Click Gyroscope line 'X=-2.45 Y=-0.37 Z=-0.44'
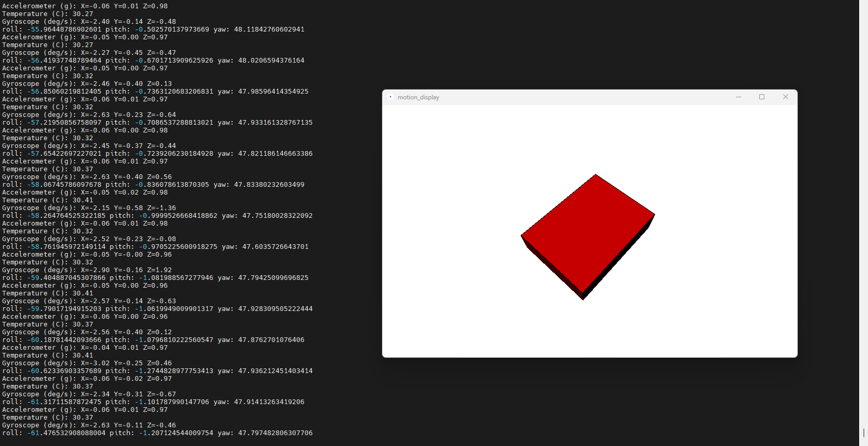 click(89, 146)
